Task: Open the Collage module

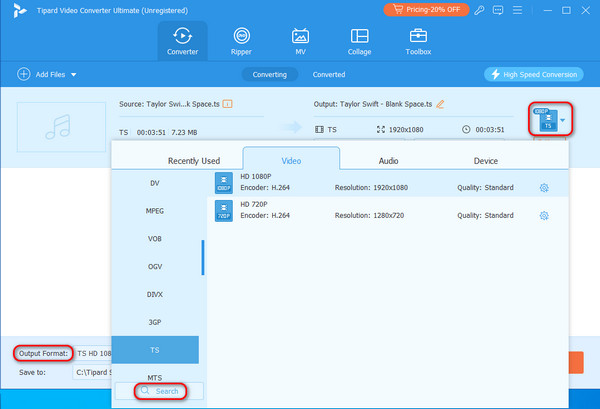Action: click(x=359, y=41)
